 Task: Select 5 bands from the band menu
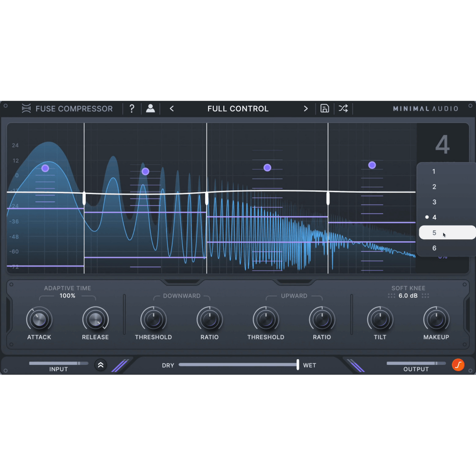[x=434, y=233]
